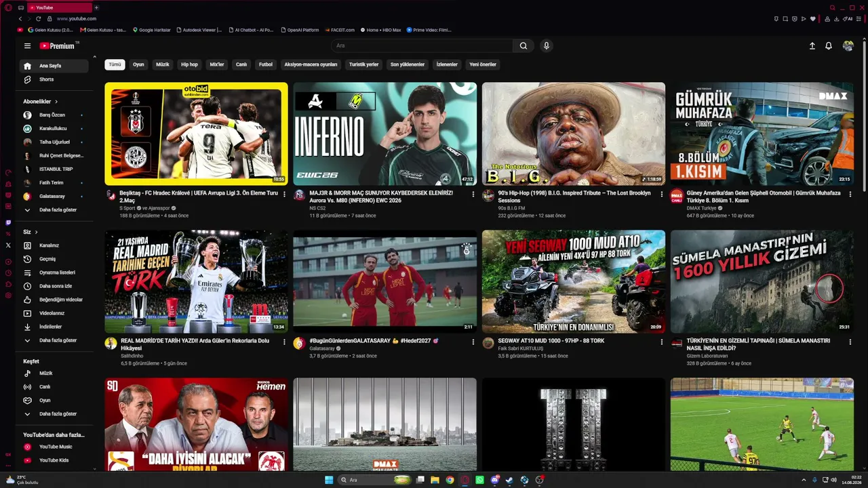Screen dimensions: 868x488
Task: Expand Daha fazla göster under Keşfet
Action: 54,413
